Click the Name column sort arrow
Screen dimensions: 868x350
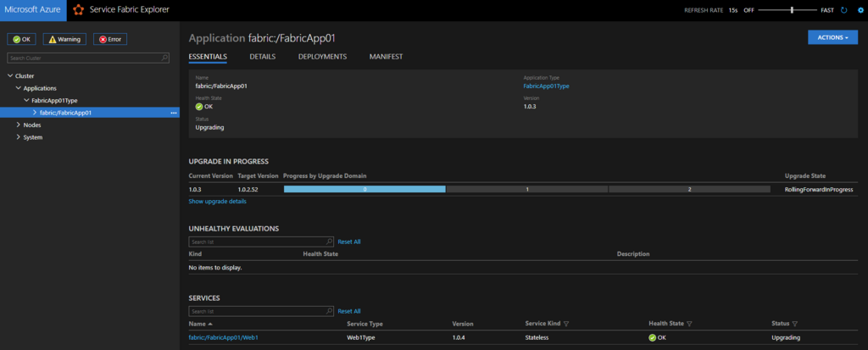coord(210,324)
